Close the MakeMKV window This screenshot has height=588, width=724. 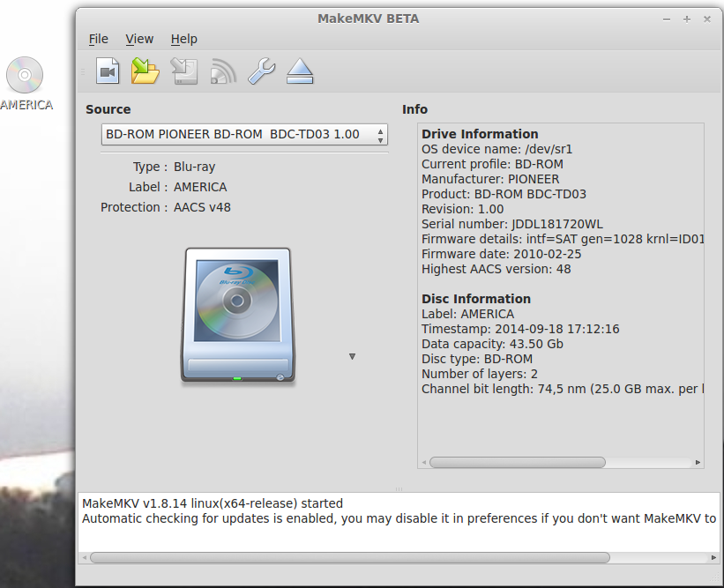click(x=707, y=19)
